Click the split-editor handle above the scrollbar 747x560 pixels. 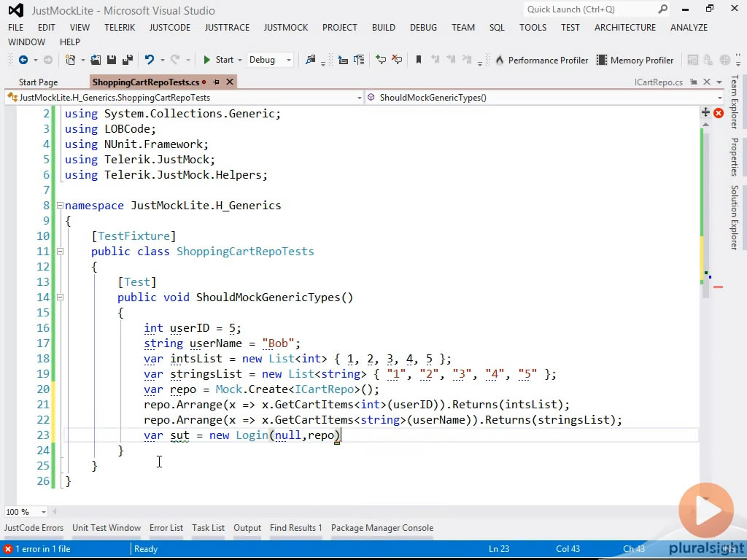pos(705,112)
